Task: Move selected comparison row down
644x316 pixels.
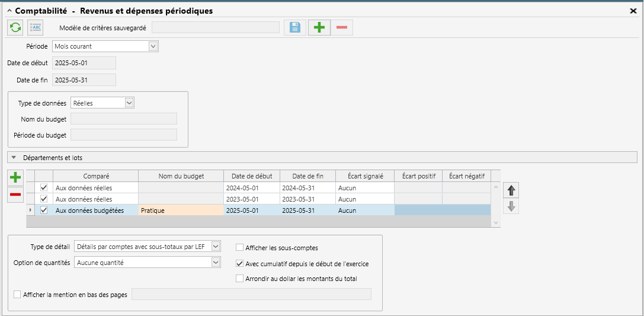Action: tap(511, 207)
